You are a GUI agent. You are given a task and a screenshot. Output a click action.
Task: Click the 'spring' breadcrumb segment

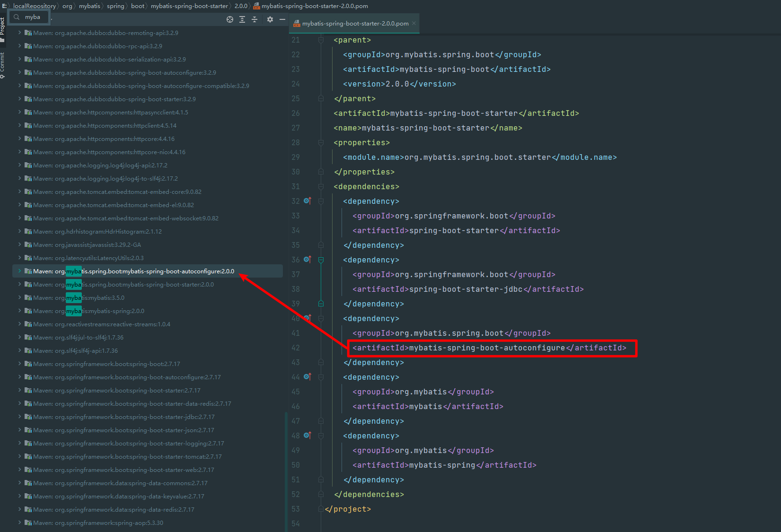(x=115, y=6)
